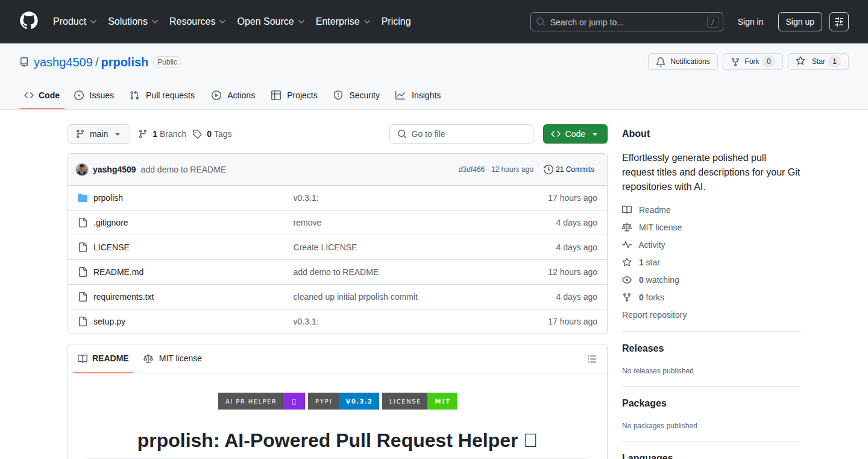
Task: Open the .gitignore file
Action: click(x=111, y=223)
